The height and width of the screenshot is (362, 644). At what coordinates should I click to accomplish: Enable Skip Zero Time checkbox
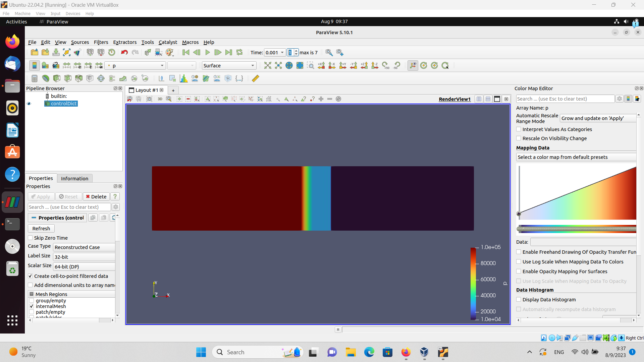tap(31, 238)
